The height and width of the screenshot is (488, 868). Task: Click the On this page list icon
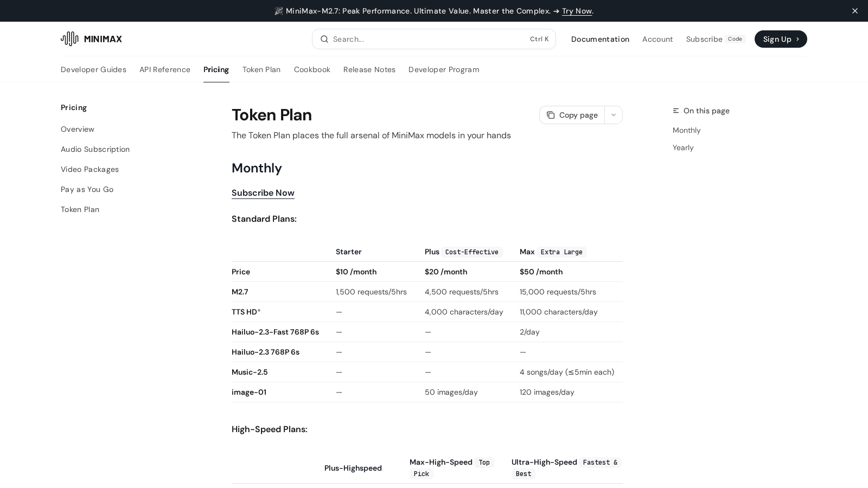click(x=676, y=111)
